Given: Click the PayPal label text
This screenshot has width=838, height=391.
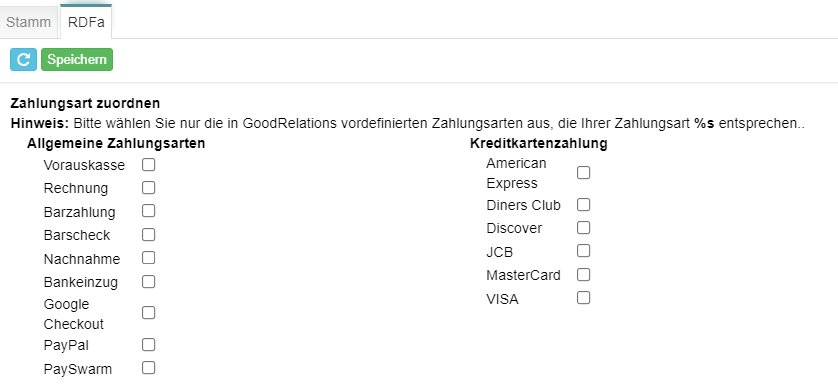Looking at the screenshot, I should [x=66, y=346].
